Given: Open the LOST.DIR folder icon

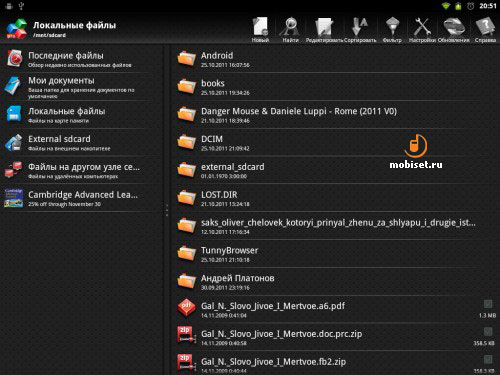Looking at the screenshot, I should click(186, 198).
